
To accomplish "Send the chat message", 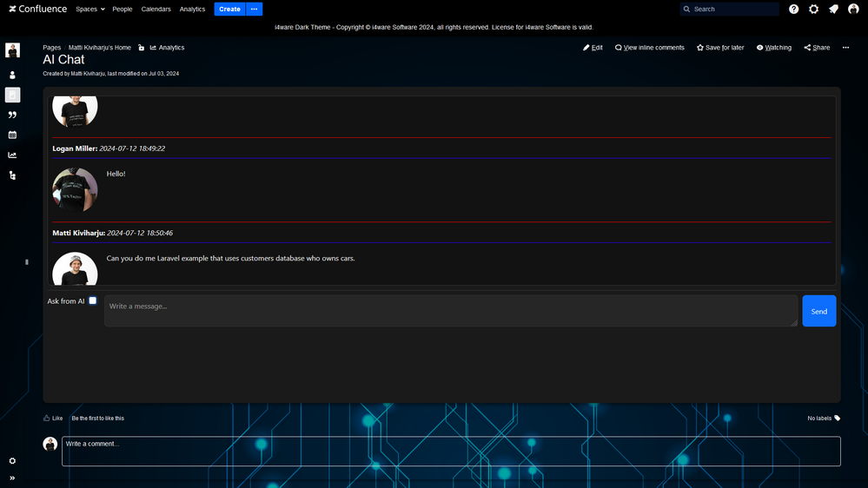I will (819, 312).
